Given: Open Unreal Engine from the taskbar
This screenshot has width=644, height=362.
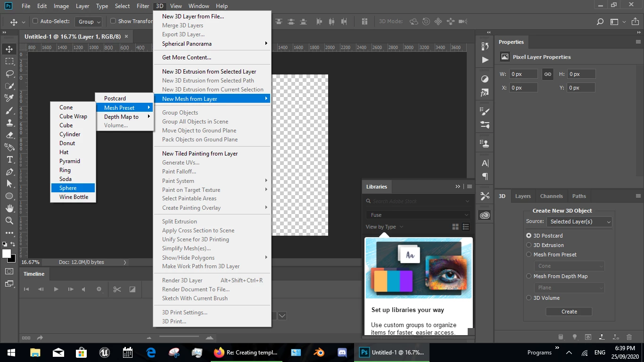Looking at the screenshot, I should (105, 352).
